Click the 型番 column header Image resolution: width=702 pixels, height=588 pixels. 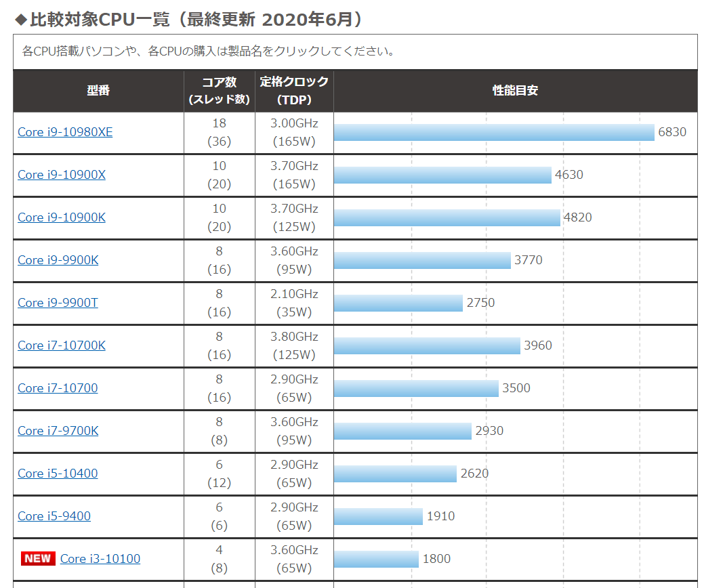(x=98, y=90)
